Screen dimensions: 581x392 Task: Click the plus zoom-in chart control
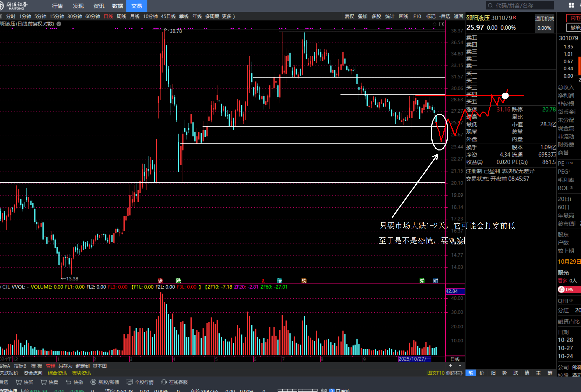click(450, 366)
